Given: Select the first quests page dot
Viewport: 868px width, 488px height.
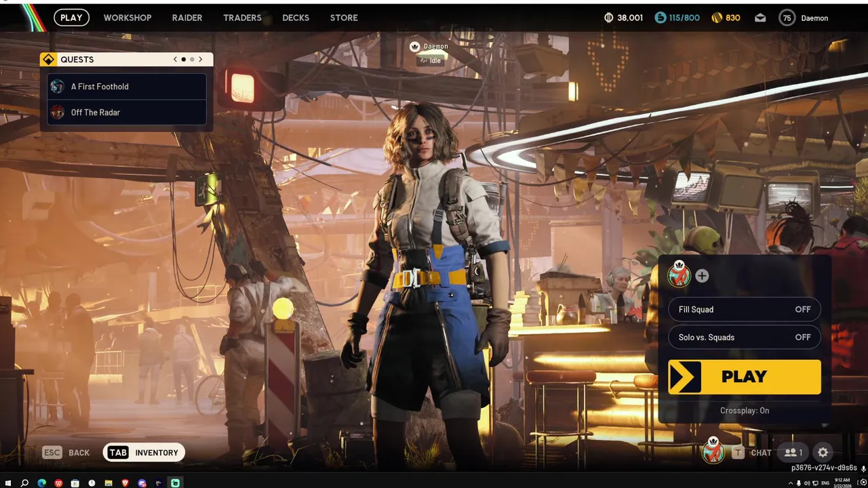Looking at the screenshot, I should pyautogui.click(x=183, y=60).
